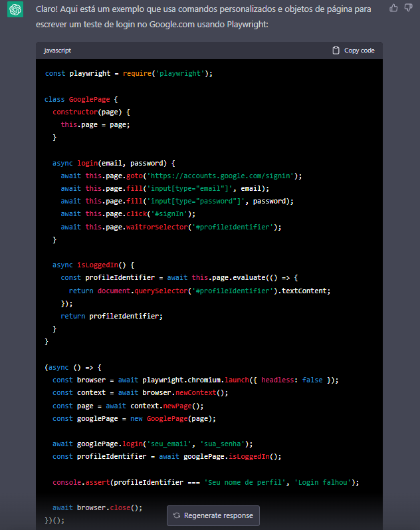
Task: Click the chromium.launch headless false line
Action: 195,380
